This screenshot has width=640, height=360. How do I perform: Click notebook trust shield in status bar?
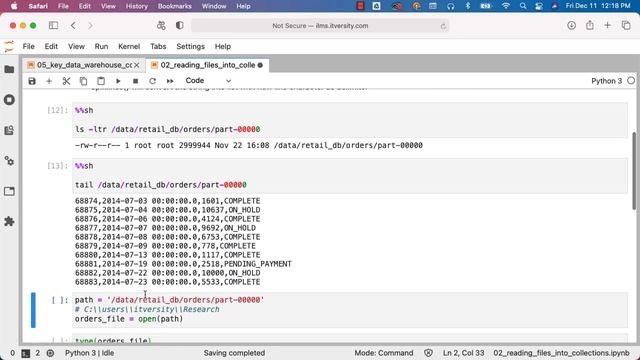[428, 353]
